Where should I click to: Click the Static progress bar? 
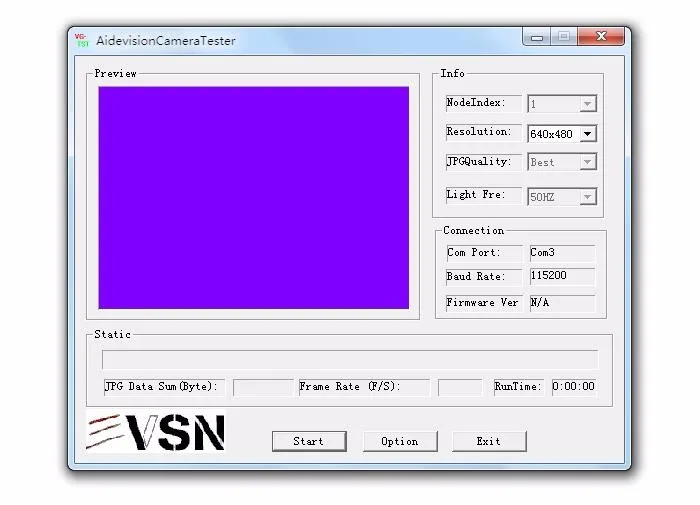(x=350, y=360)
